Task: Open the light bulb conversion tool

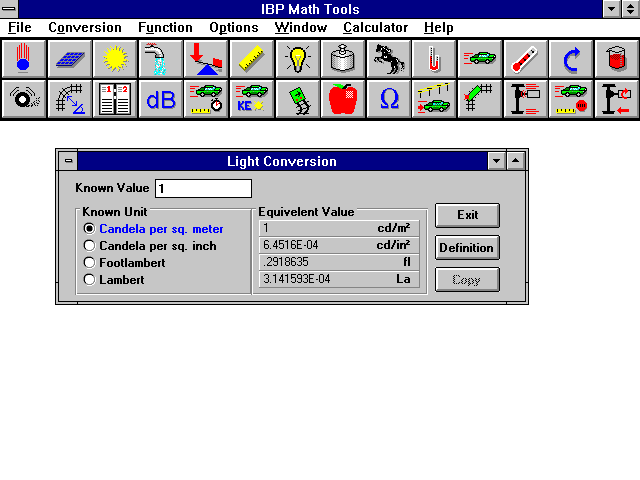Action: click(x=298, y=59)
